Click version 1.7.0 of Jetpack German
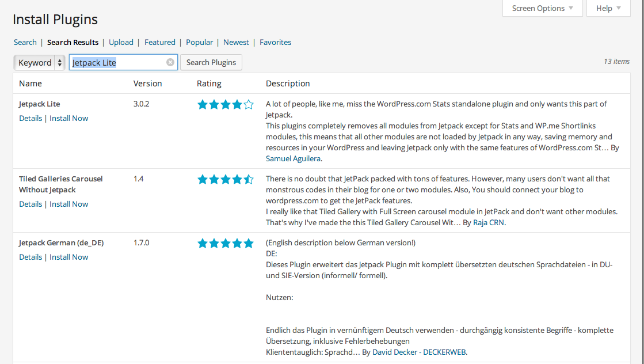 pyautogui.click(x=141, y=243)
